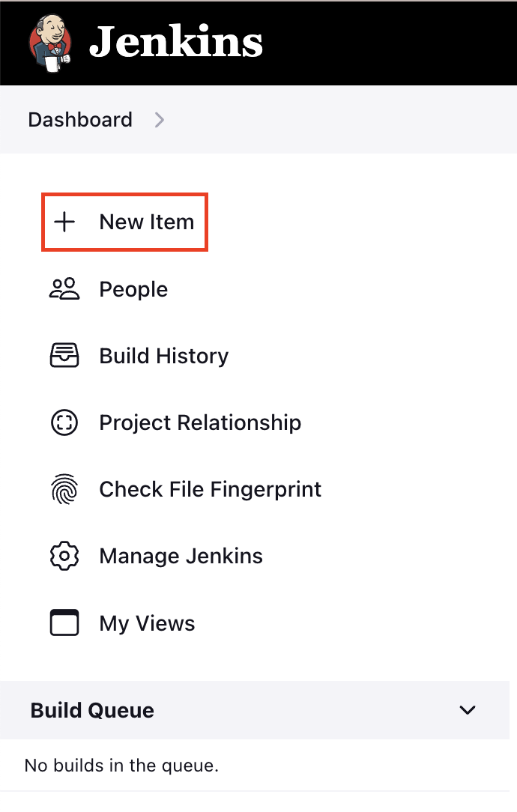Open the Dashboard breadcrumb item
Screen dimensions: 517x812
[x=80, y=120]
